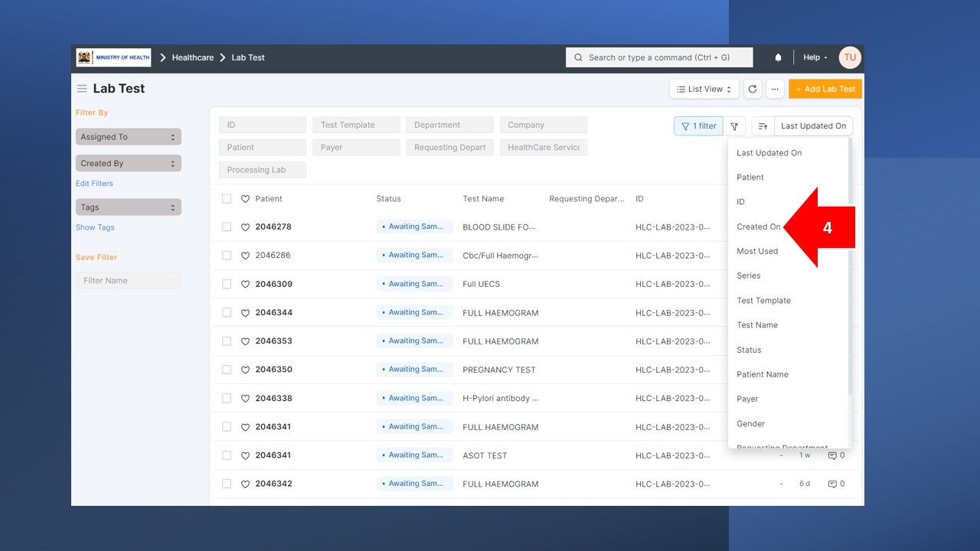Focus the search or command bar
The image size is (980, 551).
click(659, 57)
